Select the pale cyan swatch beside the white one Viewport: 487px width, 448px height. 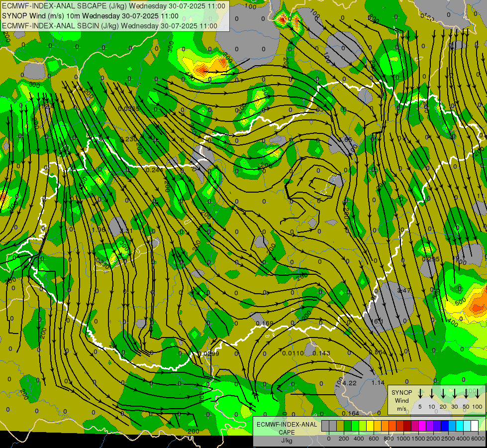467,426
